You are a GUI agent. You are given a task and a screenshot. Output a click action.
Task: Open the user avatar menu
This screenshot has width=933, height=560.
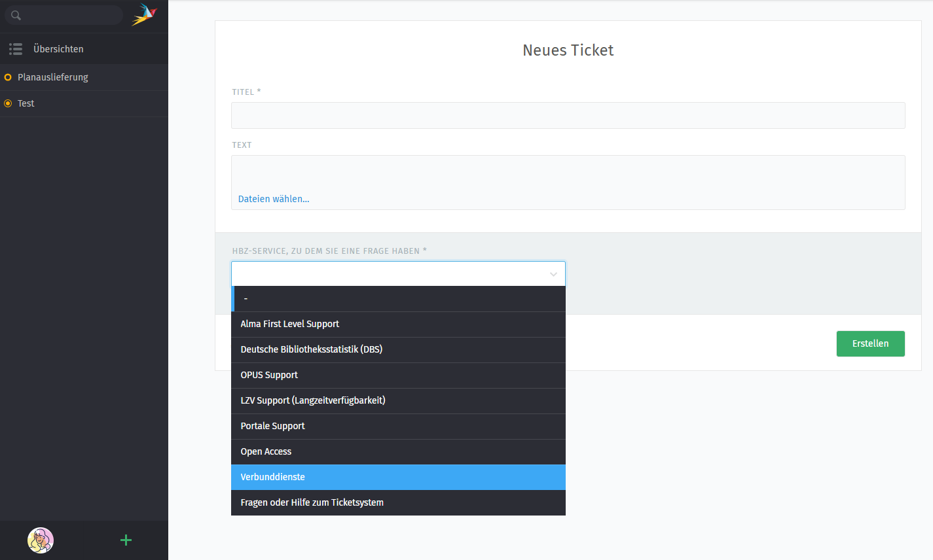click(x=41, y=540)
